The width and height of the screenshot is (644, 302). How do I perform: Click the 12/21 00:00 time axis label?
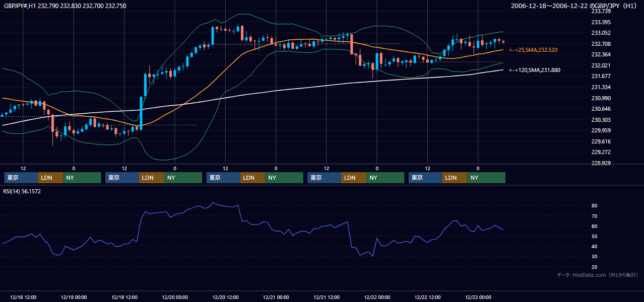coord(276,297)
